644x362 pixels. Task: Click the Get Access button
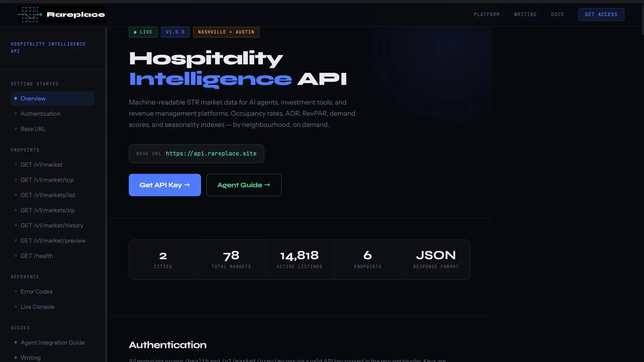click(601, 14)
